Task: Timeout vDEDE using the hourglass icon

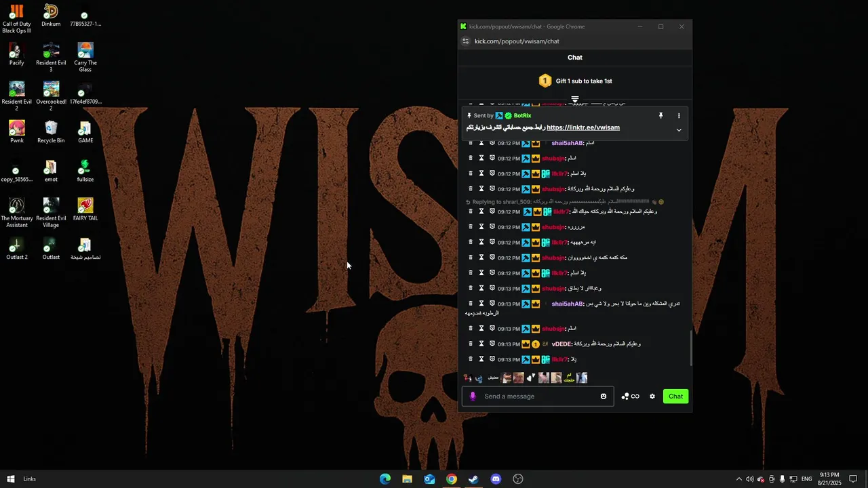Action: (481, 344)
